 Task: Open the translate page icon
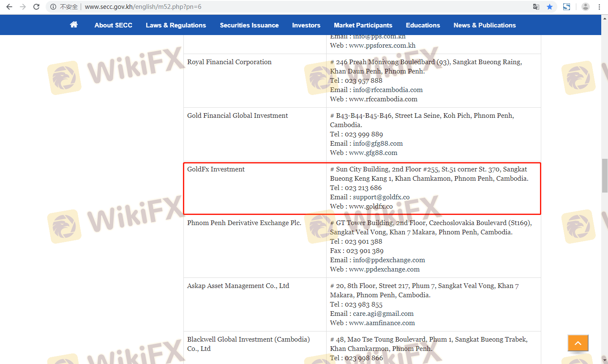(536, 7)
